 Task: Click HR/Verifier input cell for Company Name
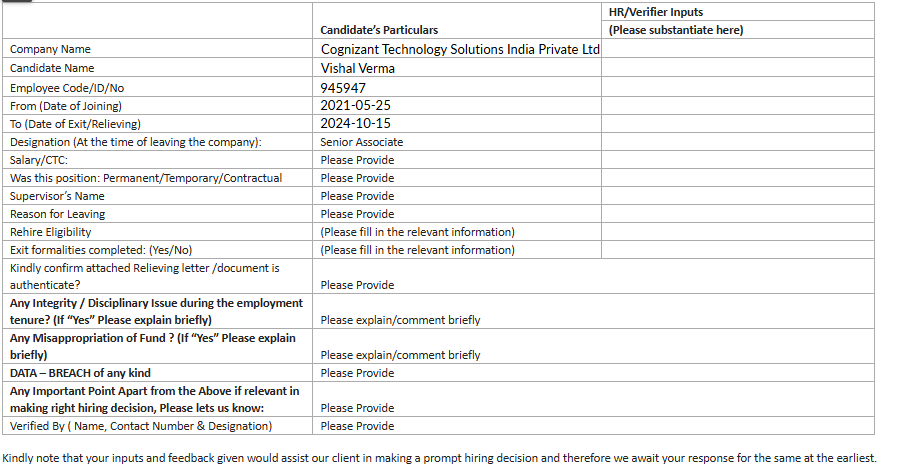tap(738, 49)
